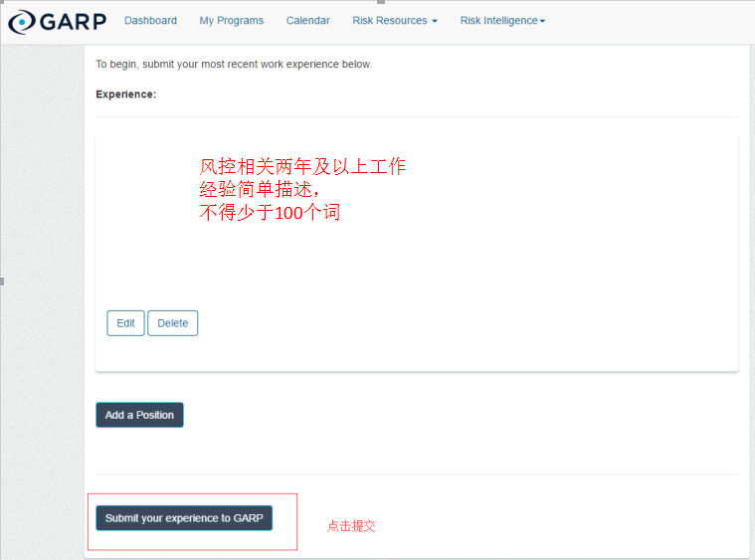Click the caret arrow beside Risk Resources

[x=434, y=21]
